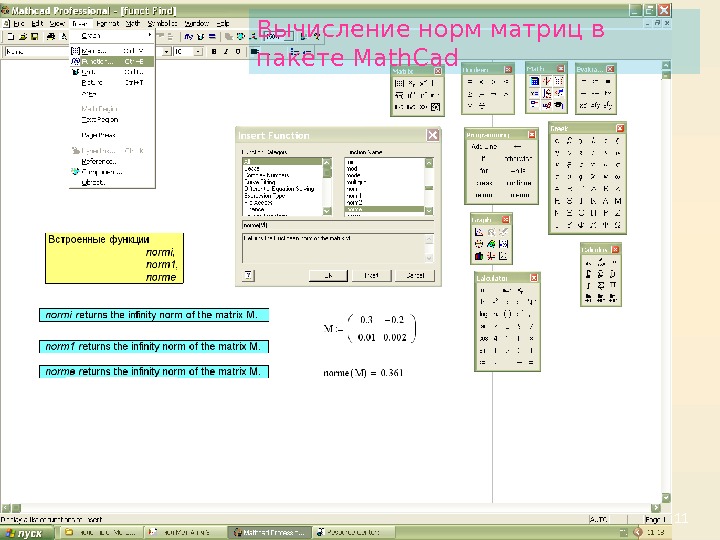Click the up arrow of the function name list
The image size is (720, 540).
pos(429,162)
